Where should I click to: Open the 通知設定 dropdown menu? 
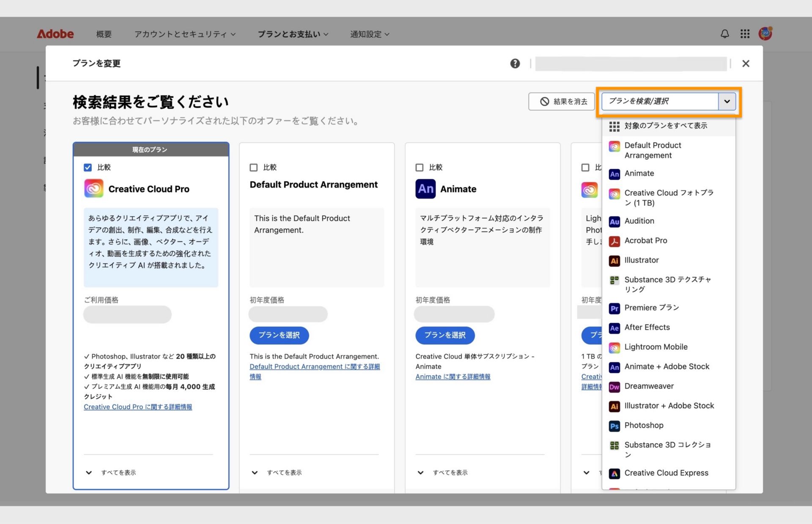369,34
